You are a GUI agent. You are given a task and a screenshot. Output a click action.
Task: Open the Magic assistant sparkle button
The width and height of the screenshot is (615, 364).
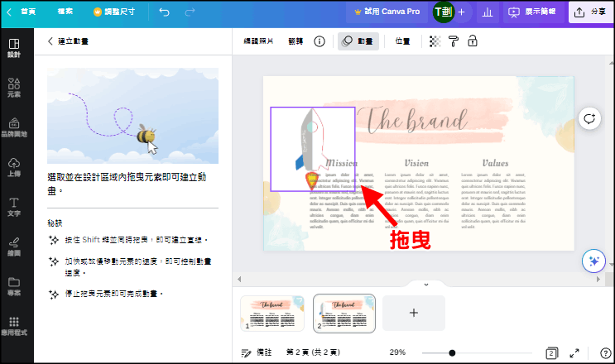point(591,260)
